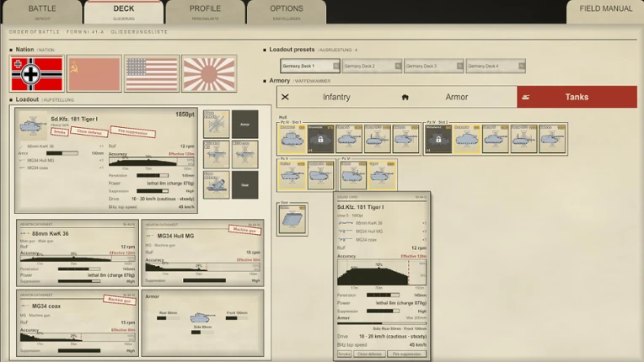Click the red Close defense stamp in Loadout

click(89, 132)
